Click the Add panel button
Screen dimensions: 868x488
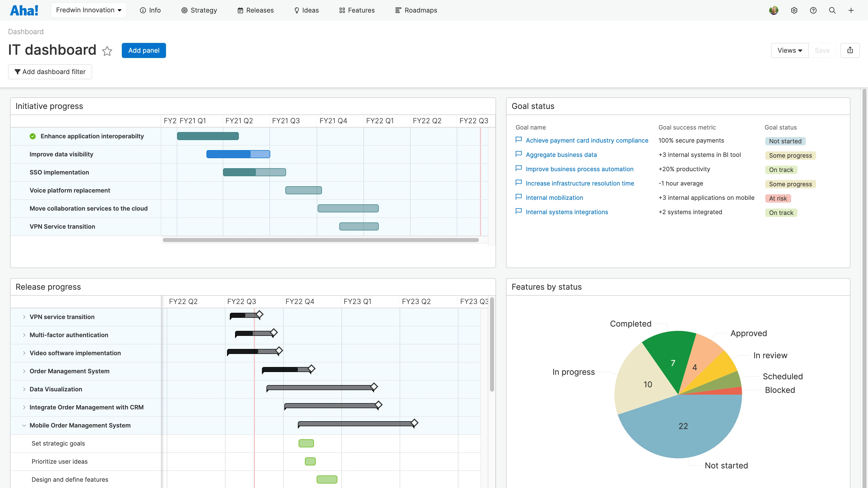click(144, 50)
